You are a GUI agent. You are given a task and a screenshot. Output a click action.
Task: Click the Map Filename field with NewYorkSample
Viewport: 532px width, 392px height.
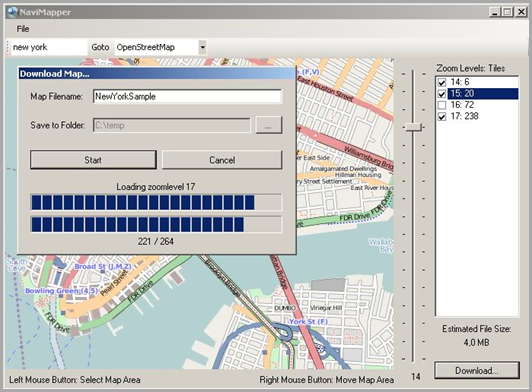pyautogui.click(x=187, y=96)
